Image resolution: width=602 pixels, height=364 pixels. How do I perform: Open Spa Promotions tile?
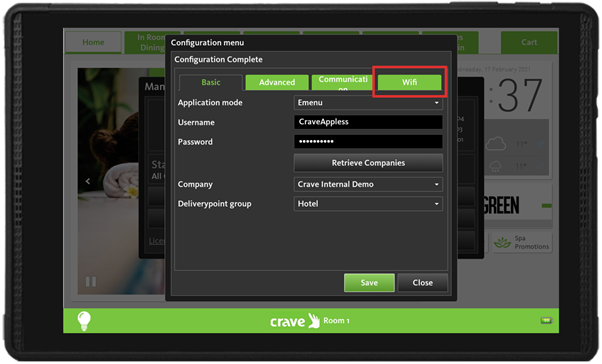522,242
